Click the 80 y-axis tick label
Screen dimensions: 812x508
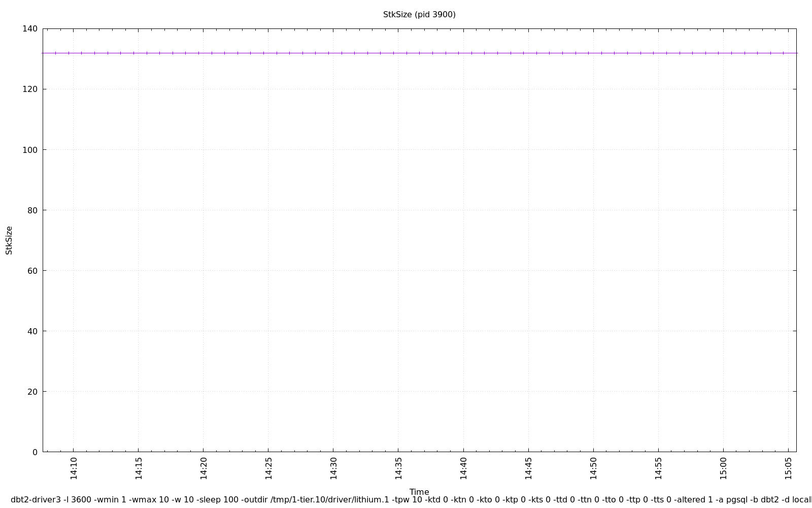click(32, 210)
